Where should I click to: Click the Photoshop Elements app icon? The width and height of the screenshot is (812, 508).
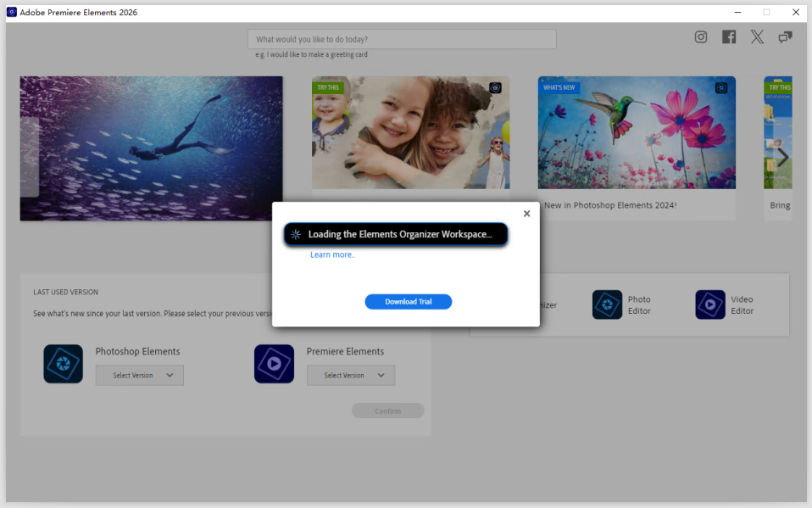coord(63,364)
